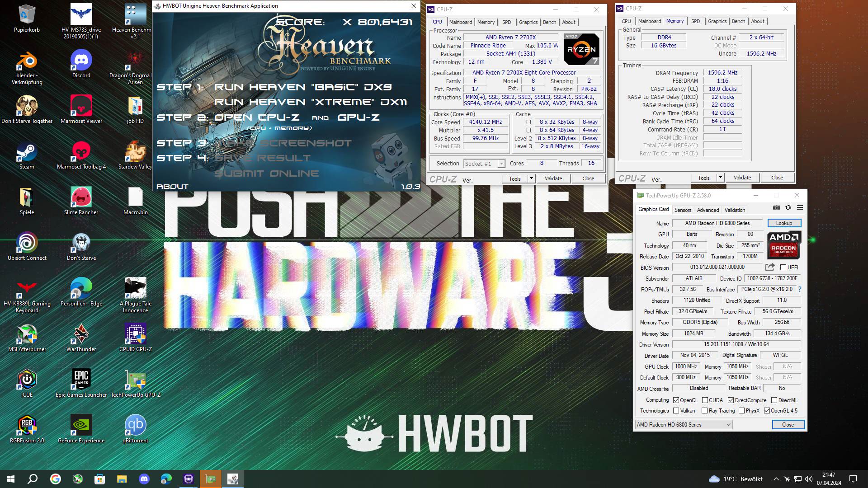Open Steam desktop shortcut
This screenshot has width=868, height=488.
point(27,155)
